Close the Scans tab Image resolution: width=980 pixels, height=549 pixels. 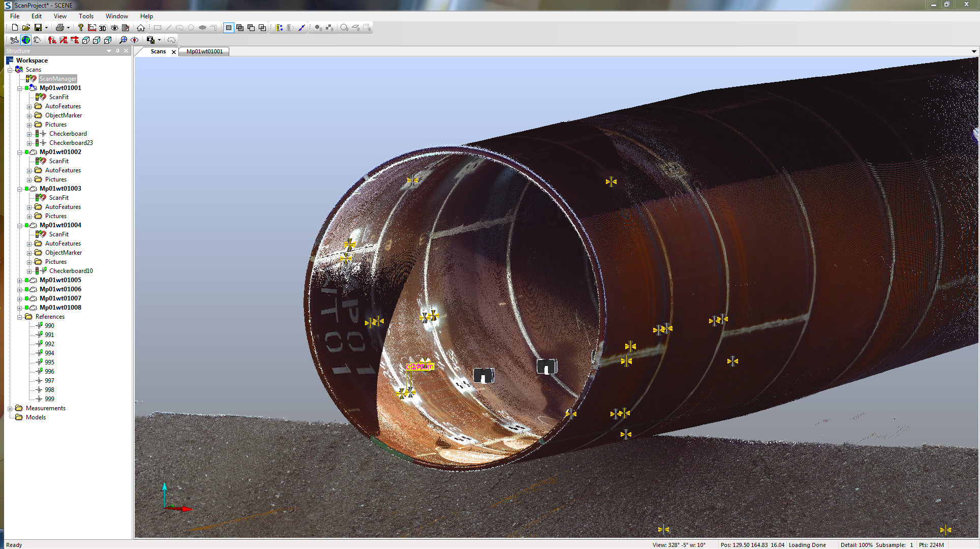[x=174, y=52]
